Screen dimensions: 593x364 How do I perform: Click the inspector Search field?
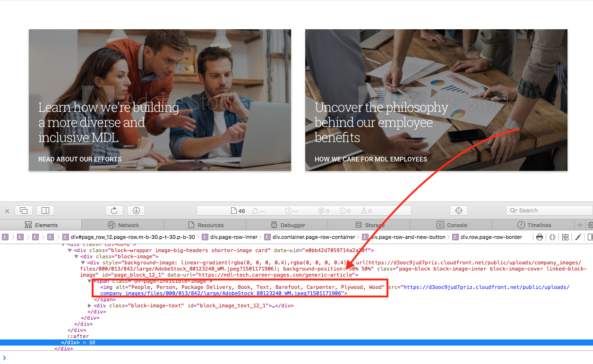coord(548,211)
